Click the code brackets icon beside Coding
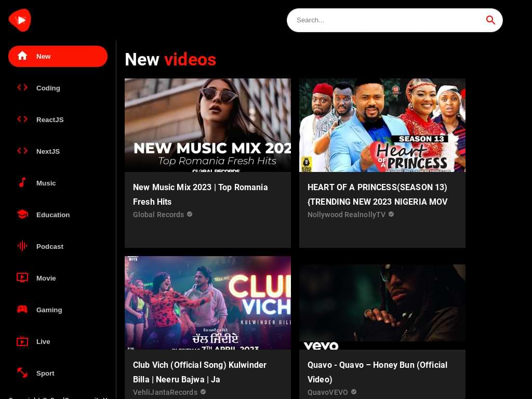 [22, 87]
